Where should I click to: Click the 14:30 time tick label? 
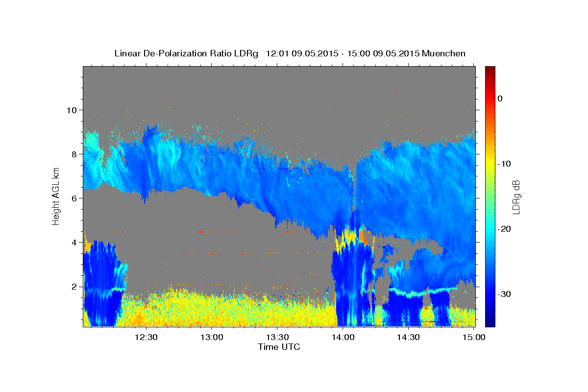tap(408, 337)
